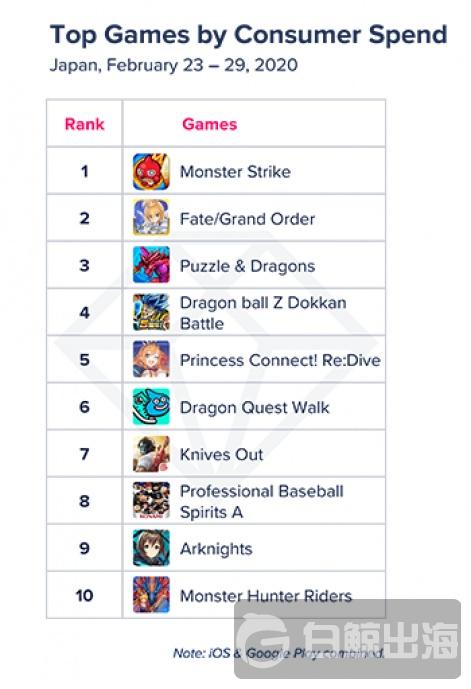Click the Knives Out game icon
Viewport: 471px width, 689px height.
point(151,454)
